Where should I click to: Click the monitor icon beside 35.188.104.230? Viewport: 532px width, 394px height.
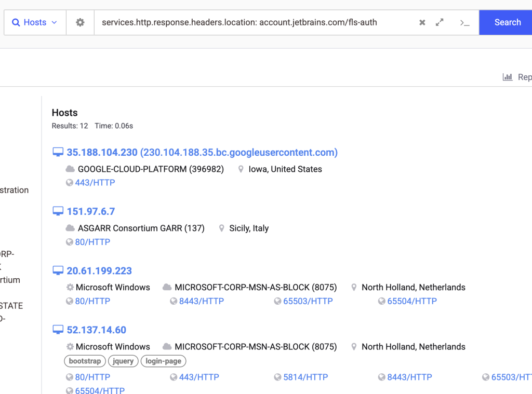click(58, 152)
